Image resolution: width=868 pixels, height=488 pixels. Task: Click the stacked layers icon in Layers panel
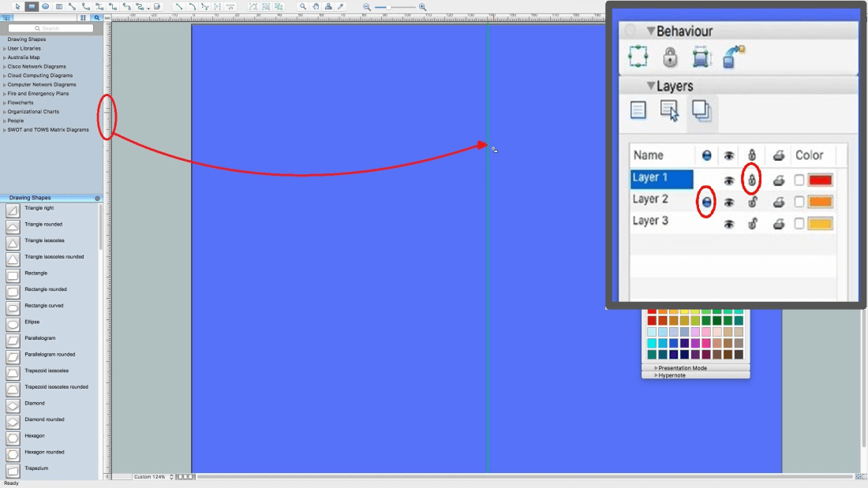coord(701,110)
